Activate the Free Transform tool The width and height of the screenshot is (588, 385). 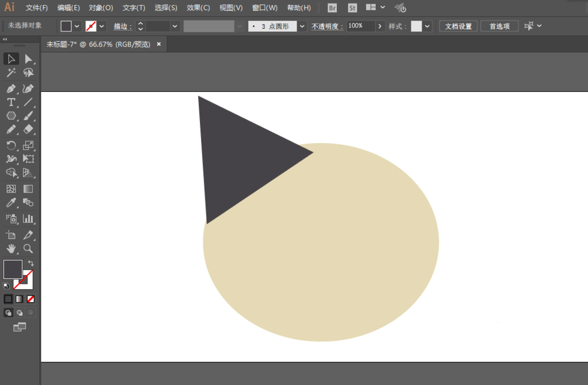[28, 158]
